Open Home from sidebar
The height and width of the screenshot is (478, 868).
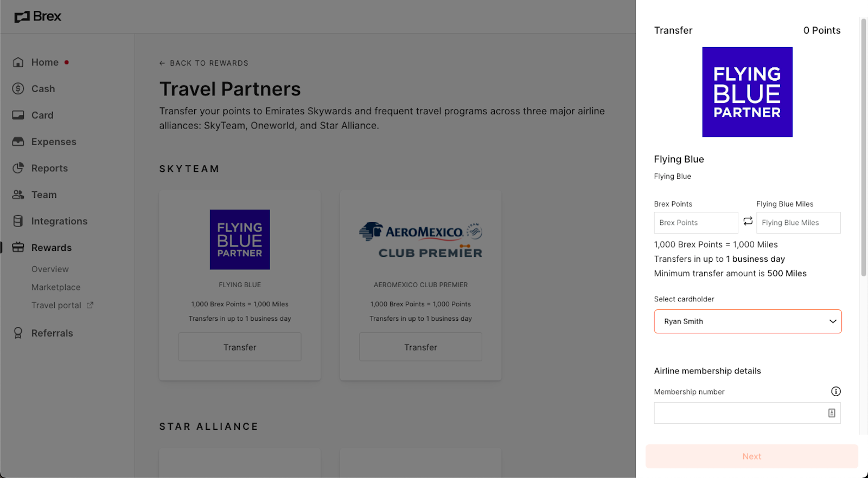[44, 62]
